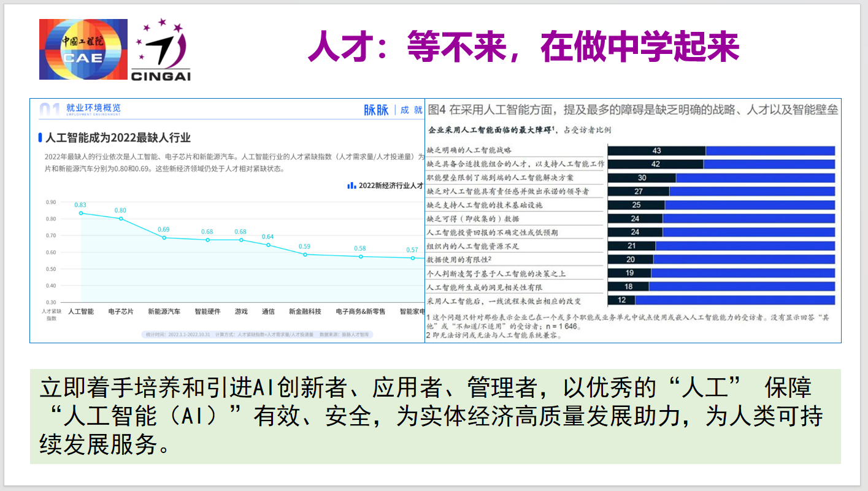Viewport: 868px width, 491px height.
Task: Click the CAE Chinese Academy of Engineering logo
Action: 83,50
